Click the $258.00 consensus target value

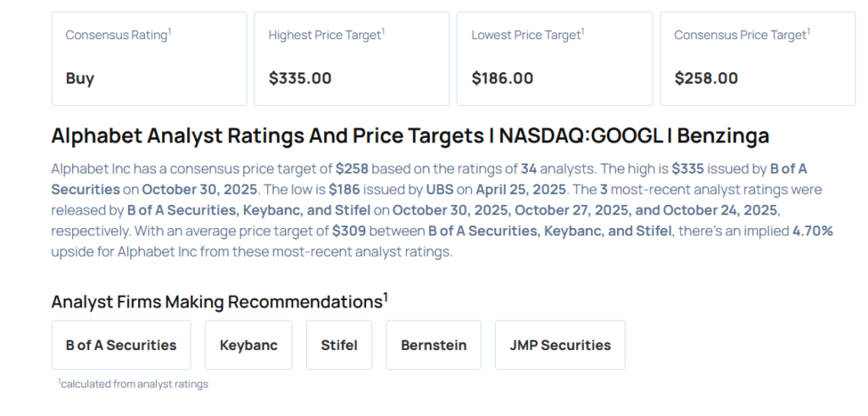(x=705, y=78)
